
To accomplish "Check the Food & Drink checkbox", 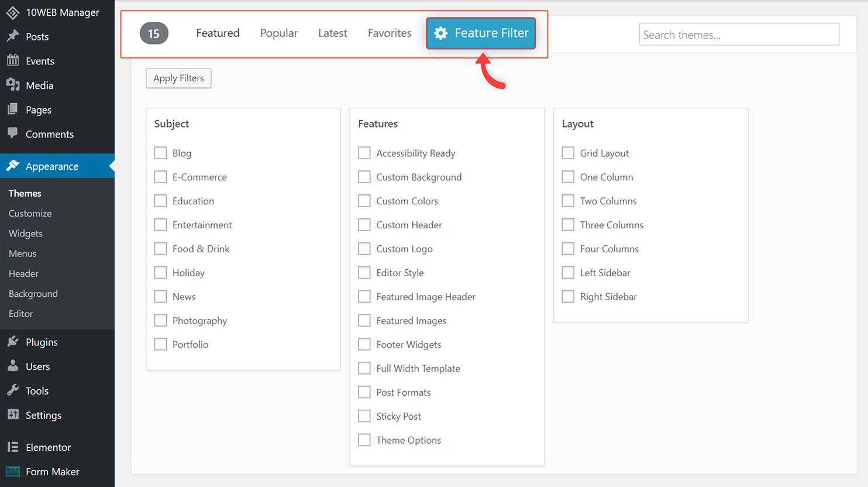I will point(160,249).
